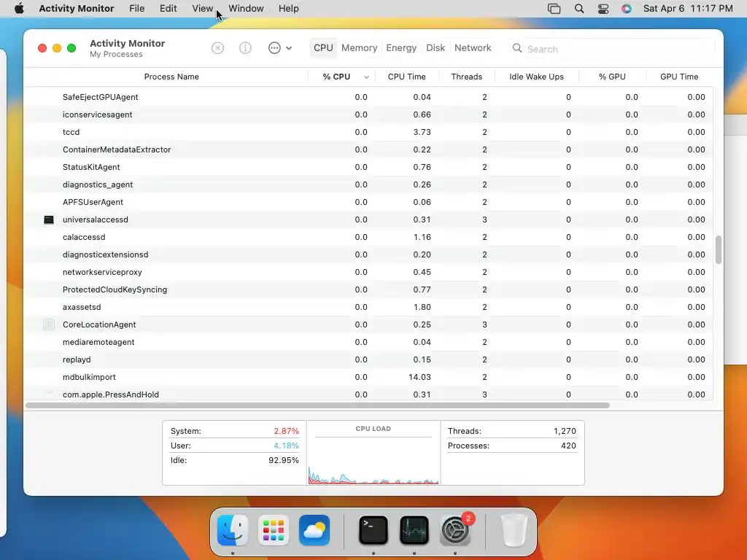Viewport: 747px width, 560px height.
Task: Select the calaccessd process
Action: coord(368,237)
